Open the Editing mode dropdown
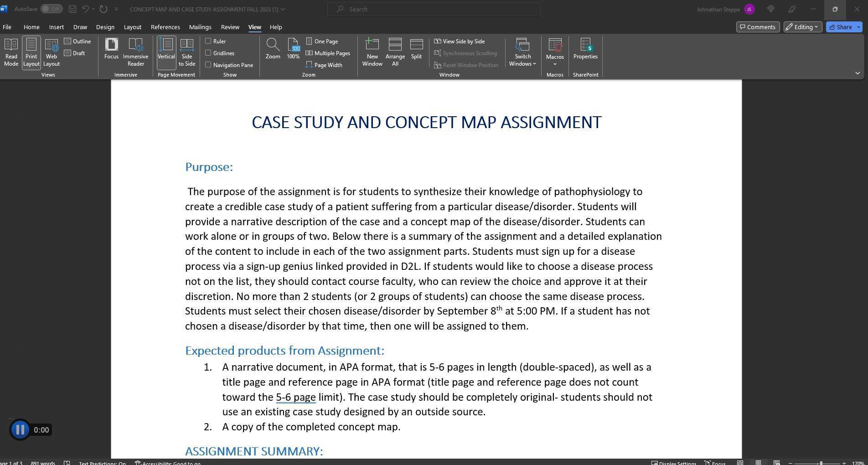The height and width of the screenshot is (465, 868). 802,27
